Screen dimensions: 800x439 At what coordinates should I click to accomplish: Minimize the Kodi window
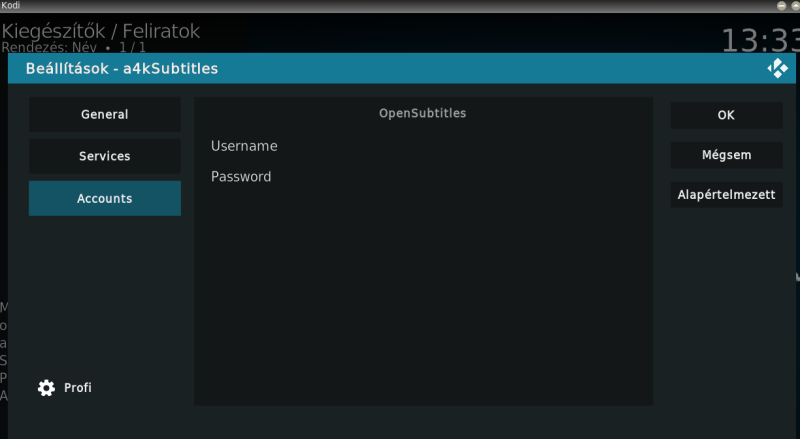pos(782,6)
